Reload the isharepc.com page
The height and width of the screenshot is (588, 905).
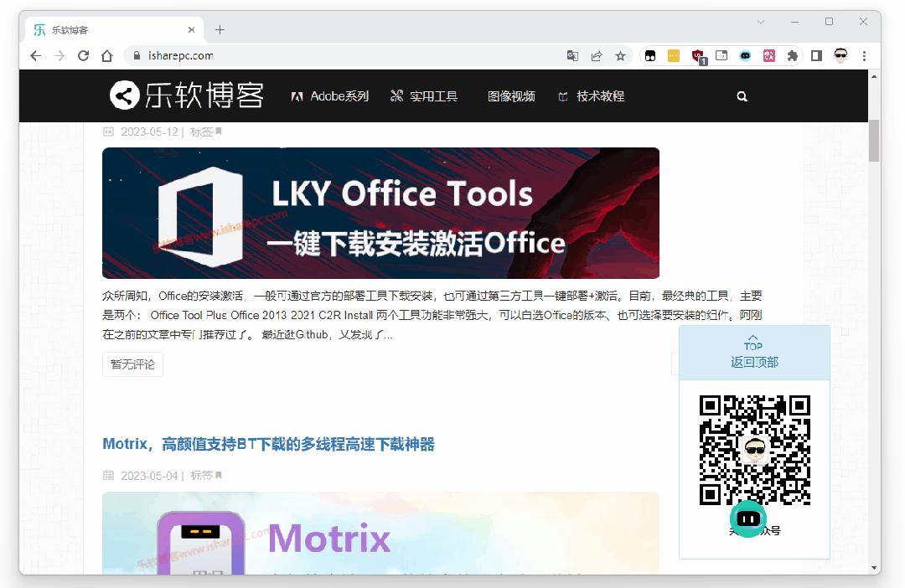83,56
